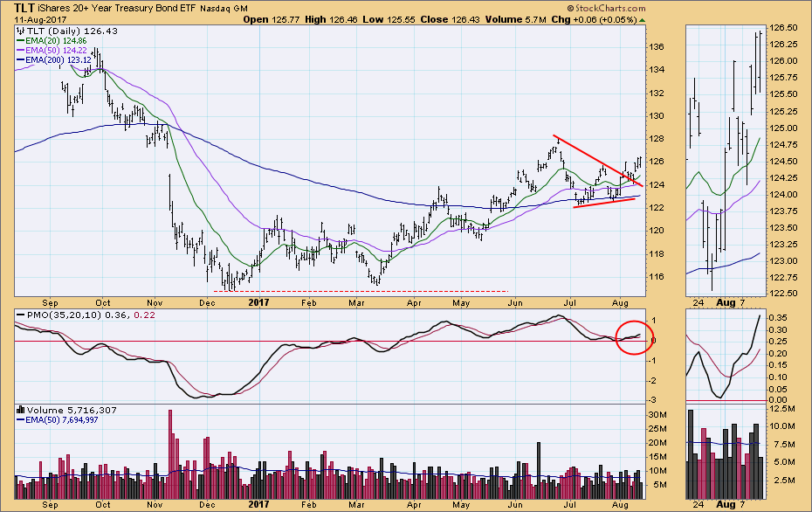This screenshot has height=512, width=812.
Task: Click the Volume 5,716,307 legend label
Action: click(x=72, y=410)
